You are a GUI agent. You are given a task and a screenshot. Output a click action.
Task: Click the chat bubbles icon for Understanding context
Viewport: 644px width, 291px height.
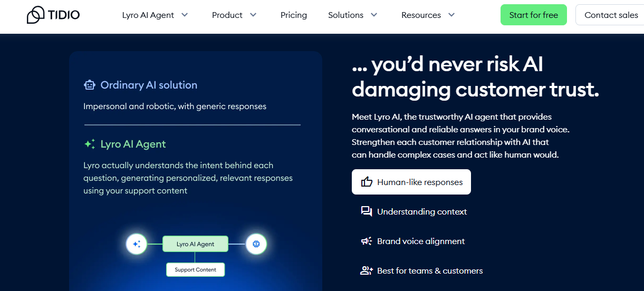(367, 211)
